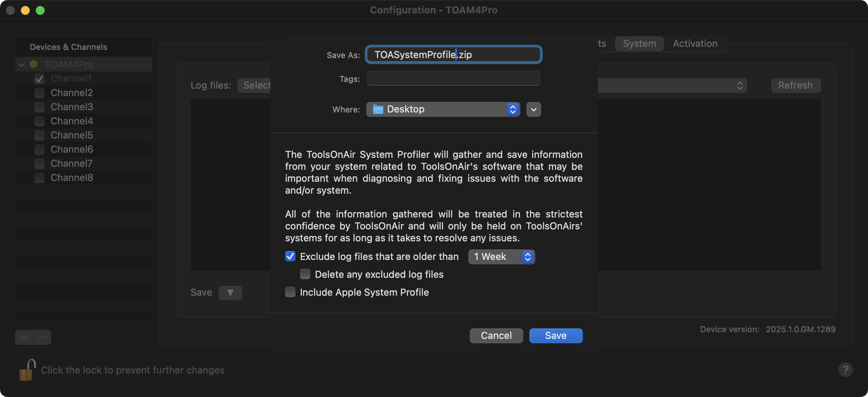
Task: Select the Channel8 label in the sidebar
Action: click(72, 178)
